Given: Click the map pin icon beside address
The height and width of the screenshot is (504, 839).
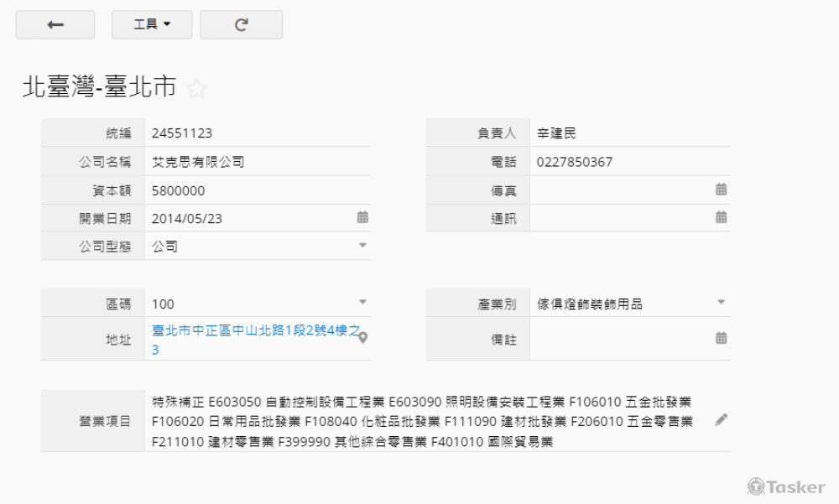Looking at the screenshot, I should pos(362,339).
